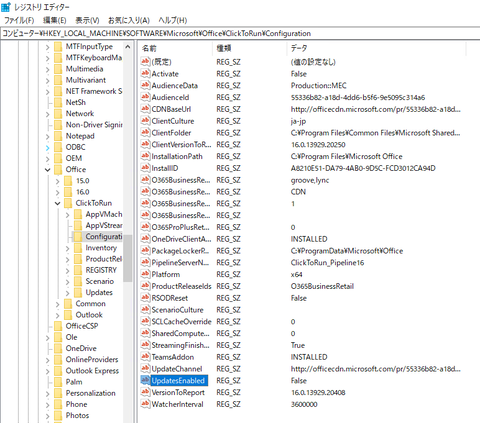480x423 pixels.
Task: Click the OneDriveClientA... value icon
Action: click(x=145, y=239)
